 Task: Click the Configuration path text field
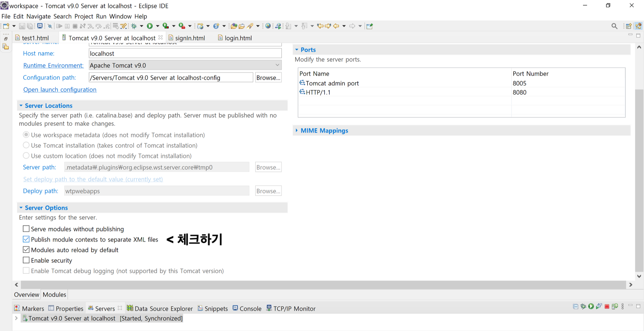[x=171, y=78]
